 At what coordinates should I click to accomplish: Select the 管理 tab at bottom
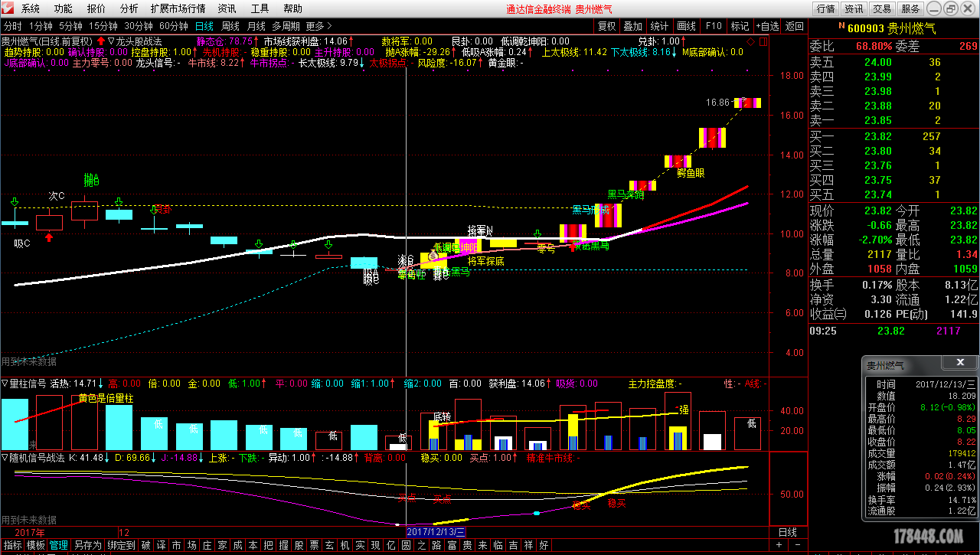59,546
